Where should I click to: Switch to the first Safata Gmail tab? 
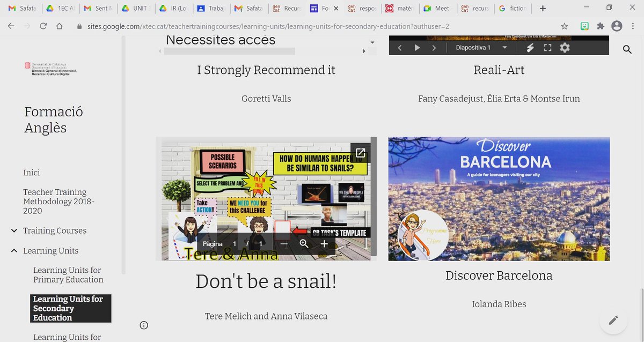click(22, 8)
